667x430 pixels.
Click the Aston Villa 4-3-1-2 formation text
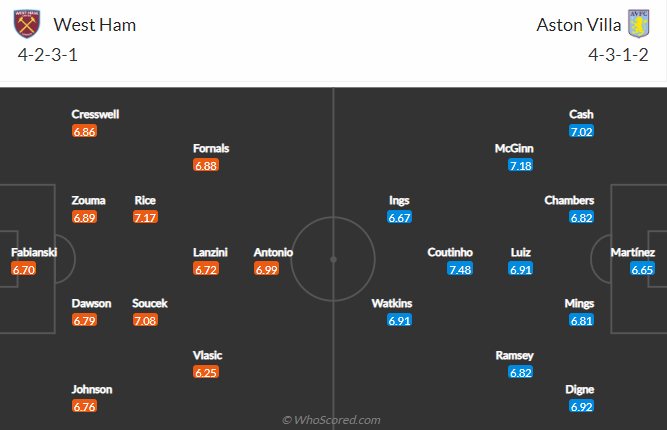[618, 55]
